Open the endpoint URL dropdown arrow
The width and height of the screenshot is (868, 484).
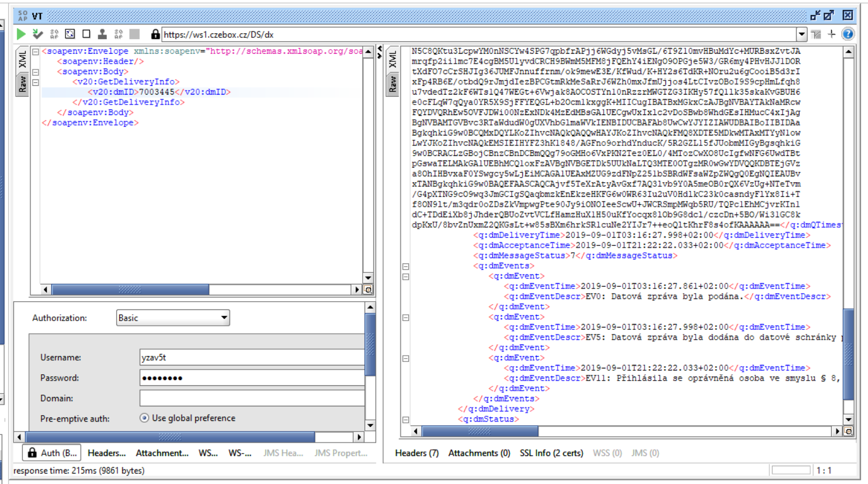802,34
